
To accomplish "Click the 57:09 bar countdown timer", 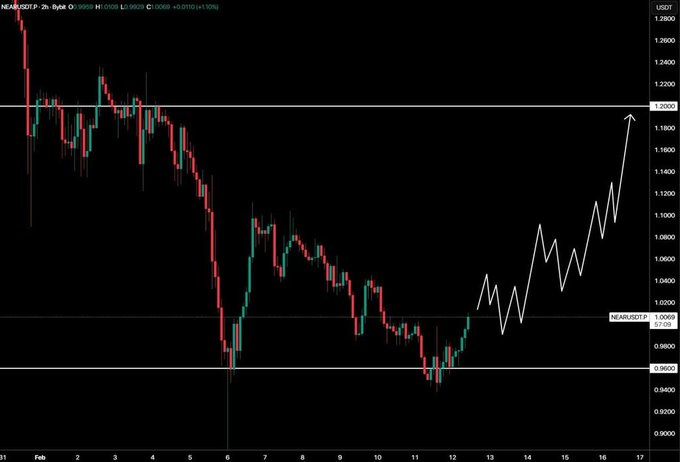I will click(x=662, y=326).
